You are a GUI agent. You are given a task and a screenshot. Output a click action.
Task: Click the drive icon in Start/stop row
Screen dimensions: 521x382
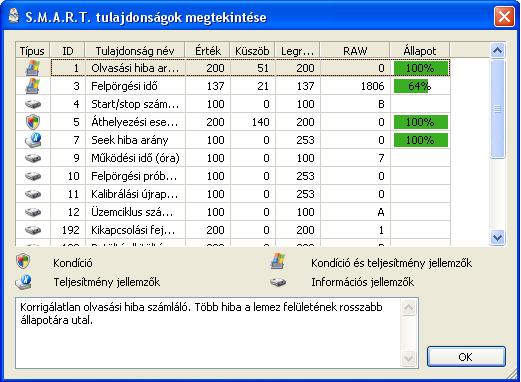[33, 104]
